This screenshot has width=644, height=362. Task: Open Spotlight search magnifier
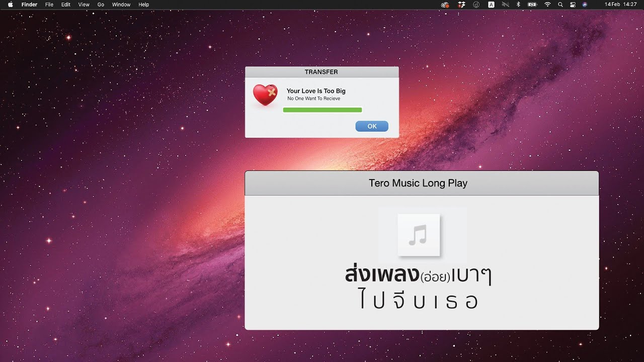(x=560, y=5)
